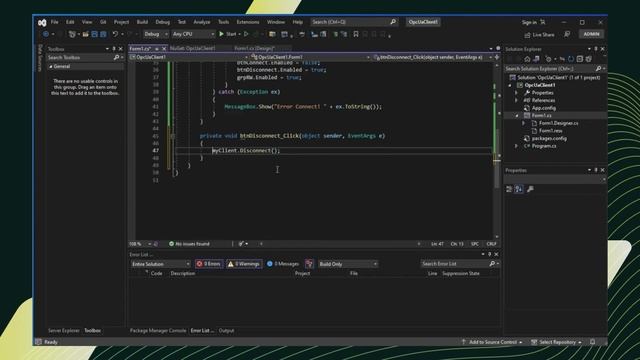Toggle auto-hide pin of Toolbox panel

(114, 49)
